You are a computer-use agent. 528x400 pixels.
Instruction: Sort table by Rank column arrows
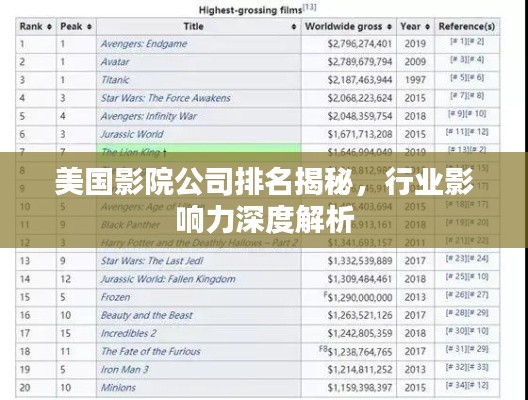coord(50,27)
